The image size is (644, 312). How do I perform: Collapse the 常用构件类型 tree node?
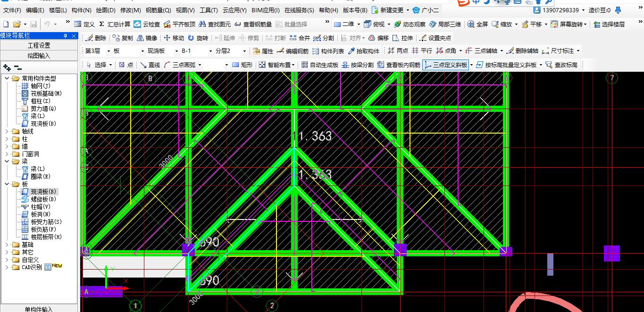(7, 78)
